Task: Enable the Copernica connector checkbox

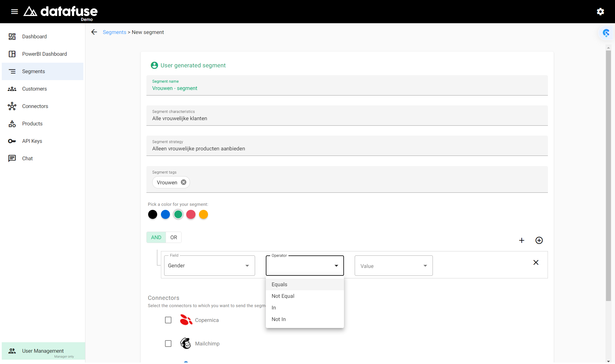Action: click(168, 320)
